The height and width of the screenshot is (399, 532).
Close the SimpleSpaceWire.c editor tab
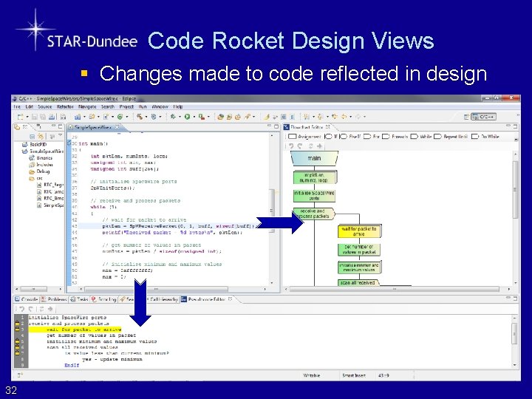(x=117, y=127)
